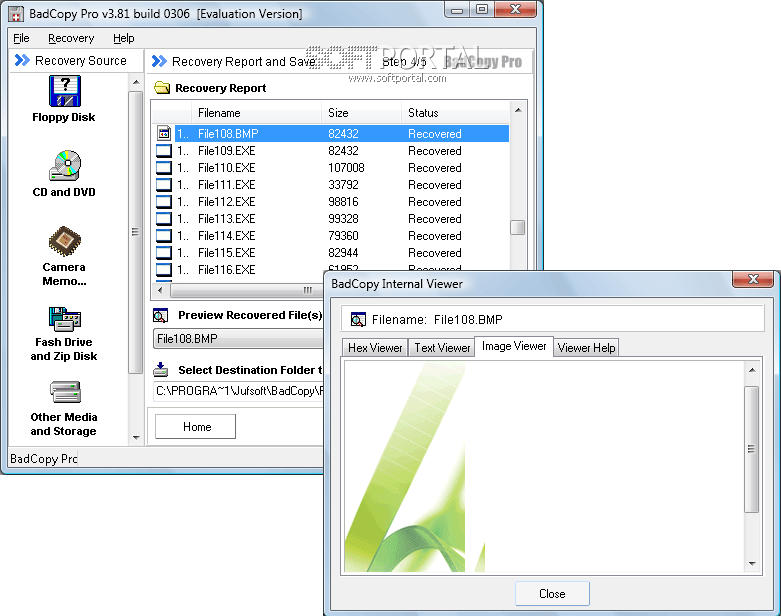Click the icon beside File109.EXE
Image resolution: width=781 pixels, height=616 pixels.
(x=164, y=150)
